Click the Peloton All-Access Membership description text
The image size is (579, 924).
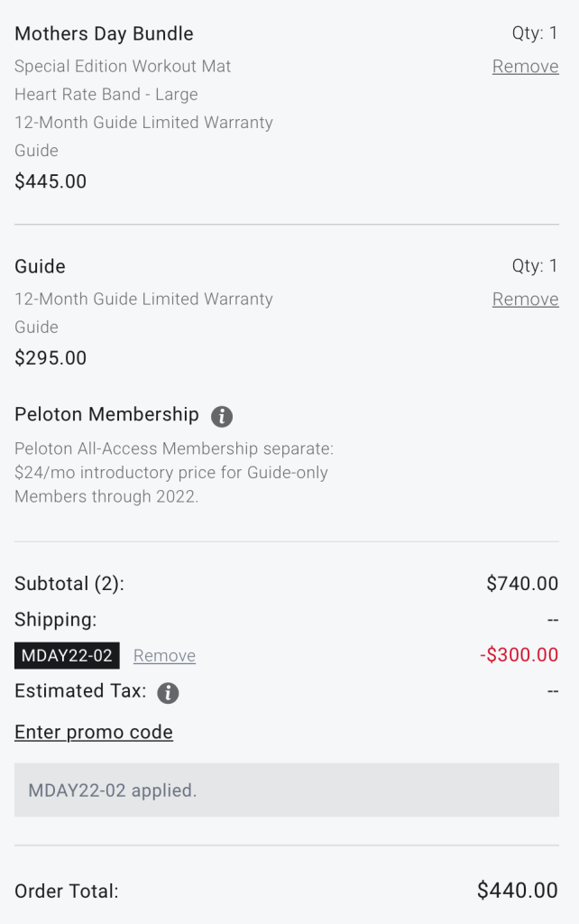coord(174,473)
